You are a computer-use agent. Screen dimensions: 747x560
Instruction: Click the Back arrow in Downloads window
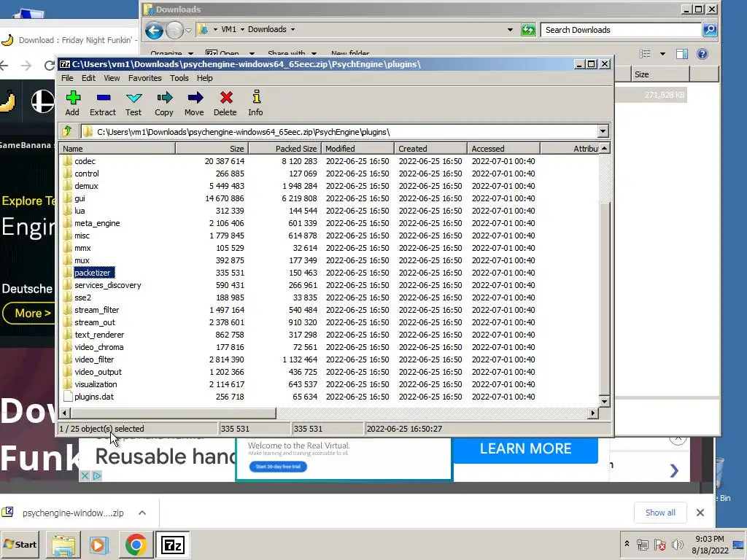tap(154, 31)
